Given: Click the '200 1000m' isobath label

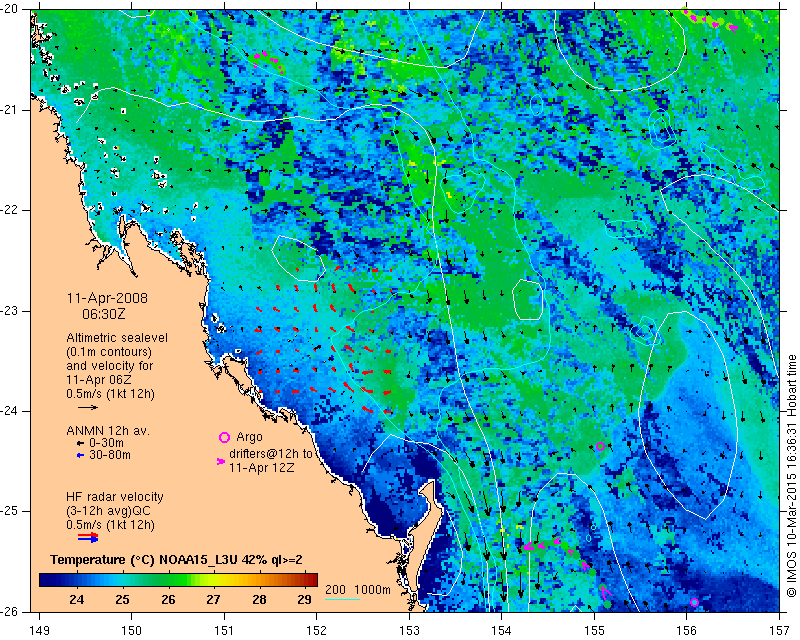Looking at the screenshot, I should click(358, 590).
